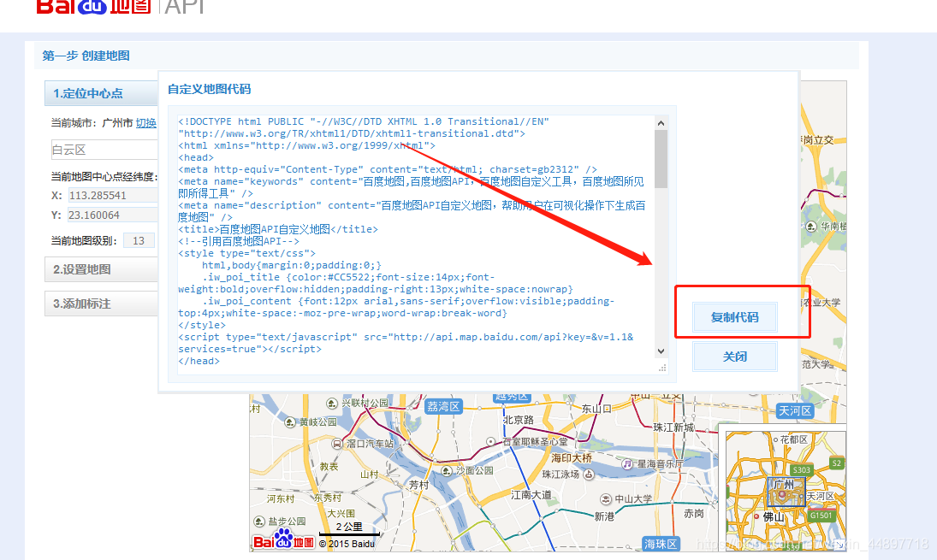
Task: Click the 盐步公园 park icon
Action: 258,522
